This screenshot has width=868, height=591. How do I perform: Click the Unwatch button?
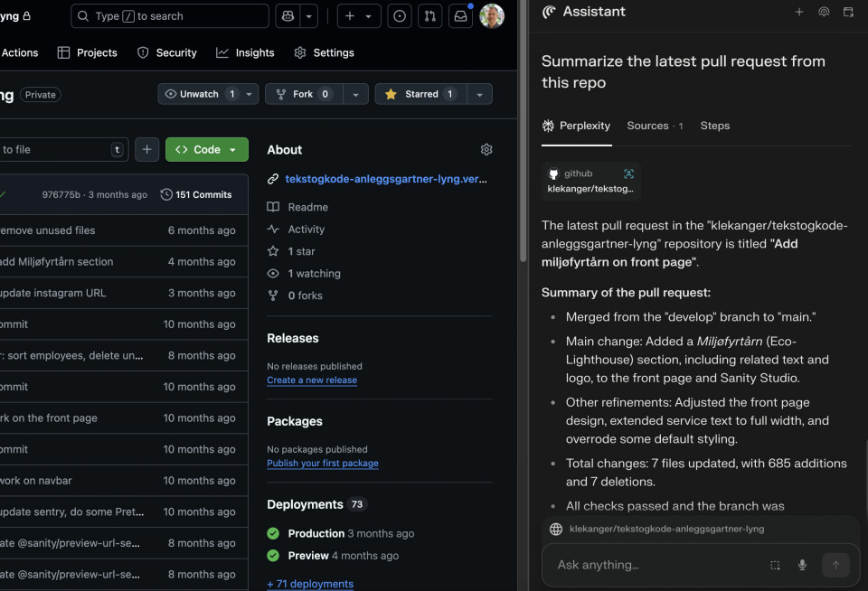coord(199,94)
